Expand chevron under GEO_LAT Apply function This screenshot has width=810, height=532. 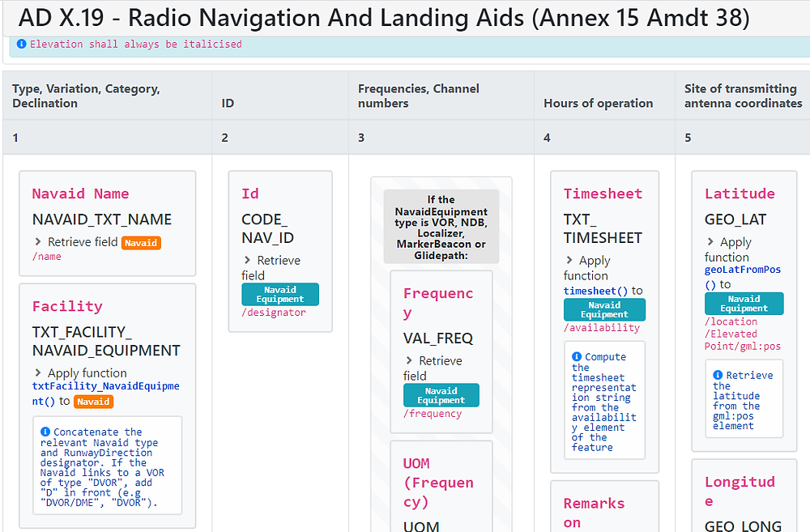[x=710, y=242]
